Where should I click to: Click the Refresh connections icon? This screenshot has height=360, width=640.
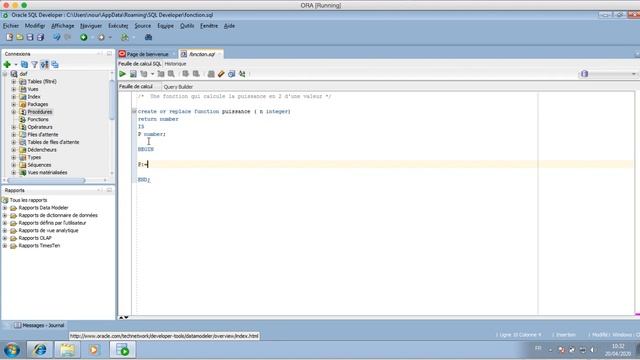[x=24, y=64]
